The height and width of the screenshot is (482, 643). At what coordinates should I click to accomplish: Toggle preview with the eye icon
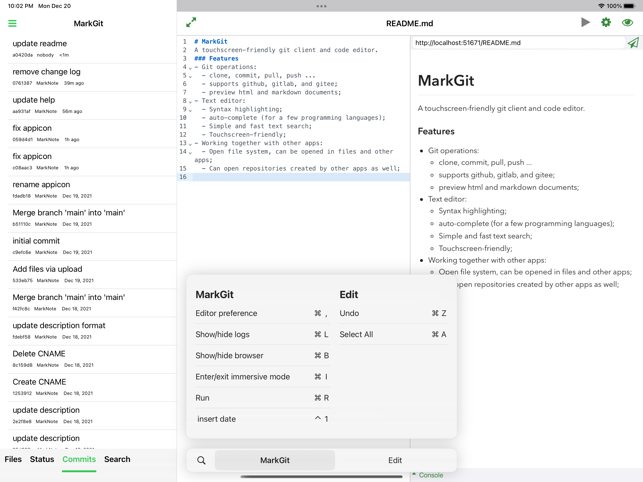pyautogui.click(x=627, y=23)
